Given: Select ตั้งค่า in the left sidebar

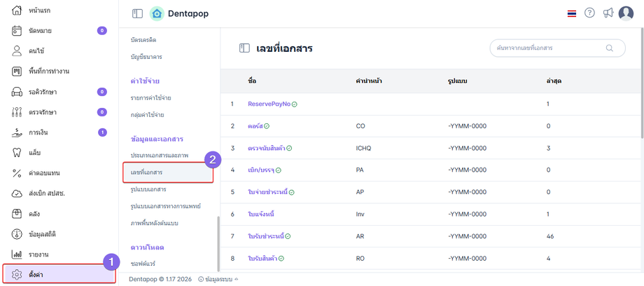Looking at the screenshot, I should click(x=59, y=273).
